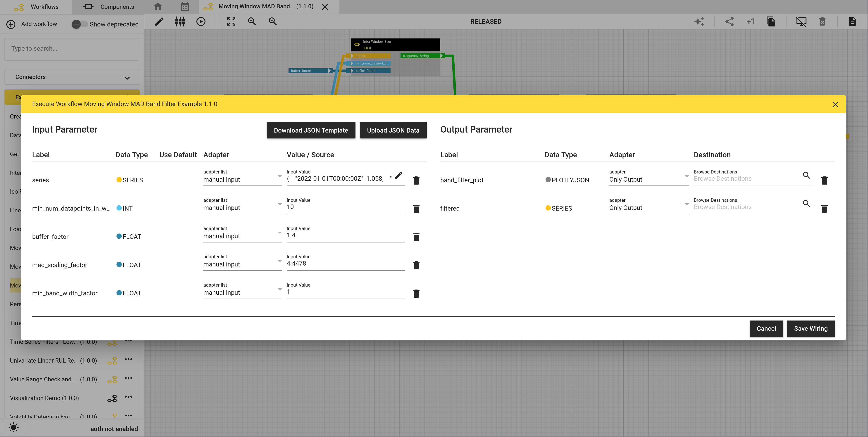Click the copy workflow icon
Viewport: 868px width, 437px height.
(x=771, y=21)
